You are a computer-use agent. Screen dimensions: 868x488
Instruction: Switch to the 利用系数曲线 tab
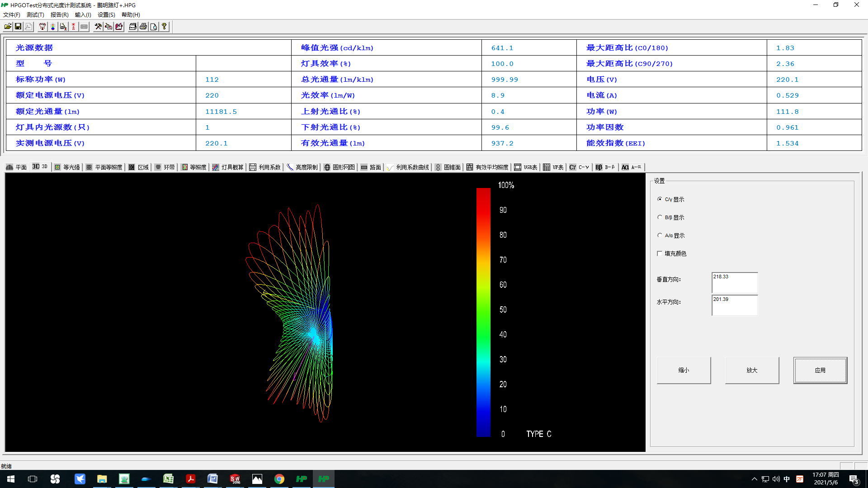click(408, 167)
